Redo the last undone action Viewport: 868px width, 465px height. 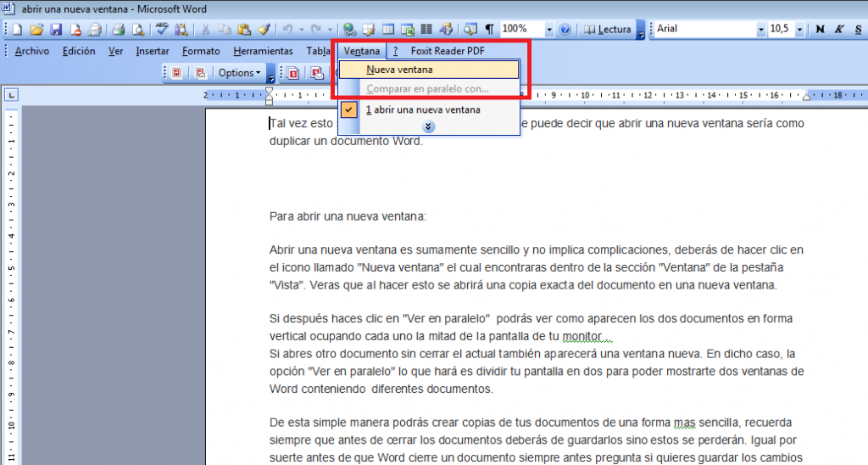[x=315, y=30]
